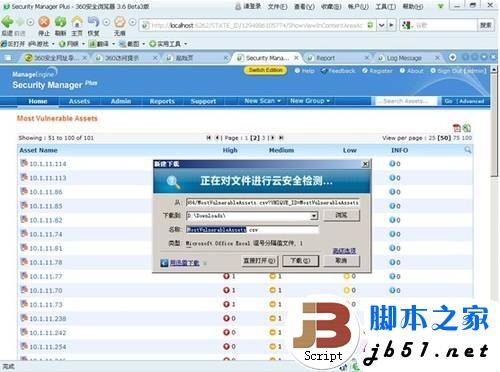Switch to the Report tab

tap(337, 58)
